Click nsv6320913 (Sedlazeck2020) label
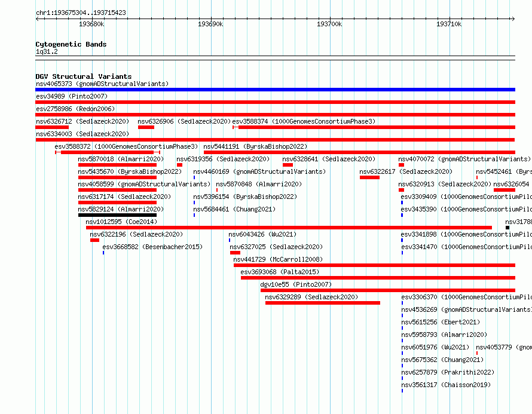 (x=445, y=184)
